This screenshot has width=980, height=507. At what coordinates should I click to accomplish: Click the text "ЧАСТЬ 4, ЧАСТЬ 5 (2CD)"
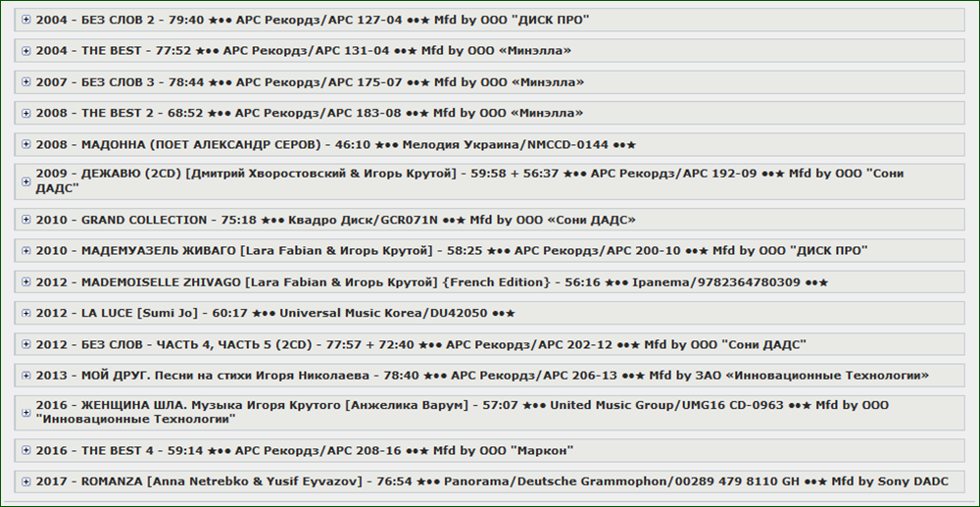(235, 344)
